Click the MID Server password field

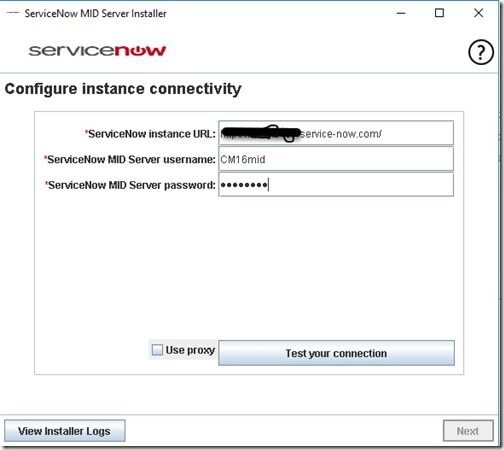click(336, 184)
